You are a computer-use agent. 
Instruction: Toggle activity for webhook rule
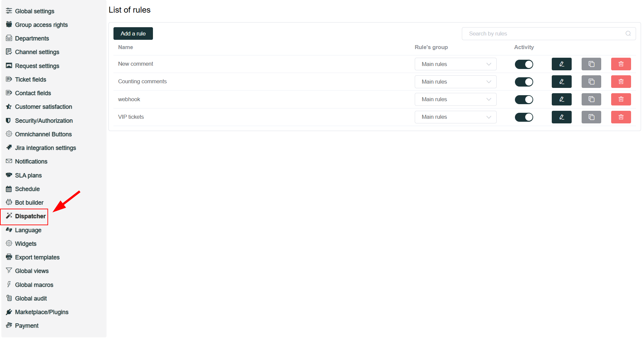[x=524, y=99]
